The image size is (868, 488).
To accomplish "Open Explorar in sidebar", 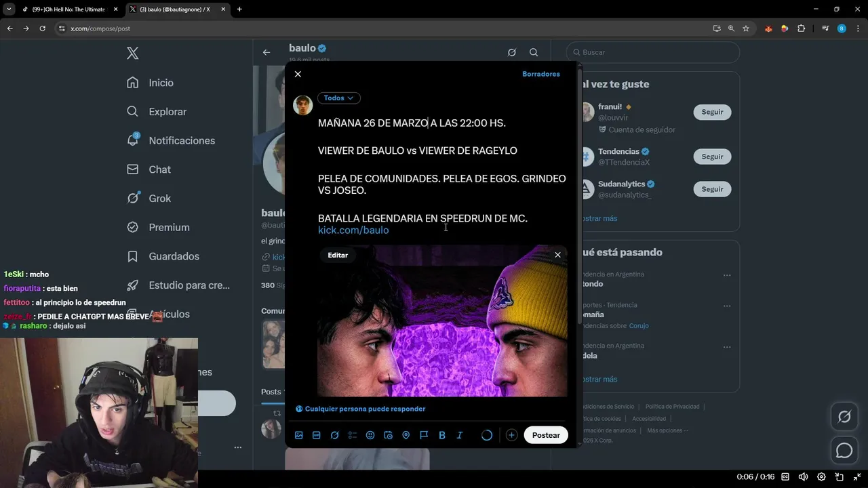I will pyautogui.click(x=157, y=112).
